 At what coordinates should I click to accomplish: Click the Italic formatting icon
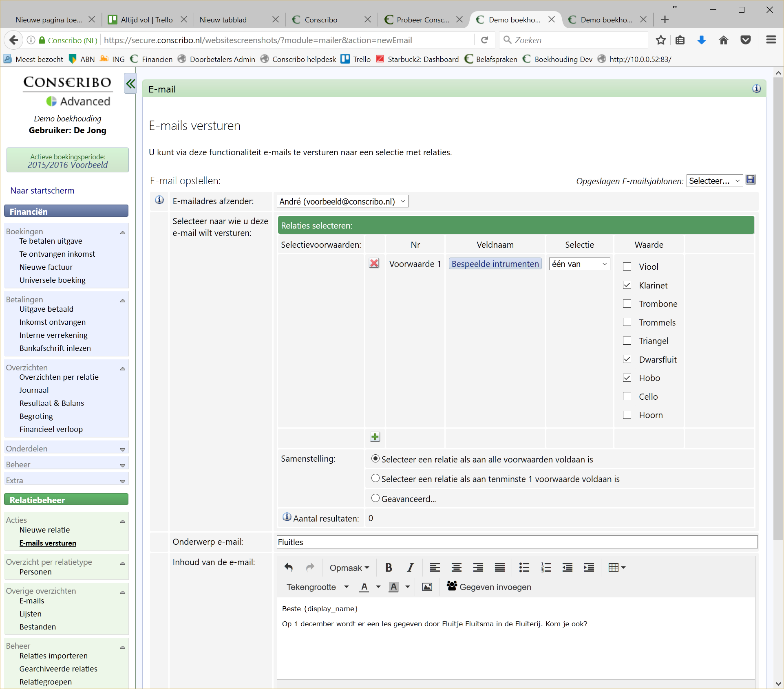click(x=410, y=567)
